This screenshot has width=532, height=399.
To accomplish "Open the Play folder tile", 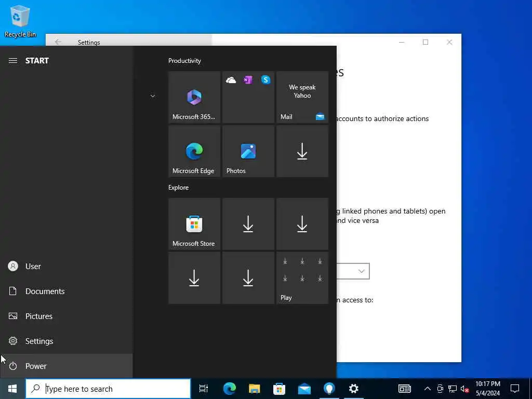I will 302,278.
